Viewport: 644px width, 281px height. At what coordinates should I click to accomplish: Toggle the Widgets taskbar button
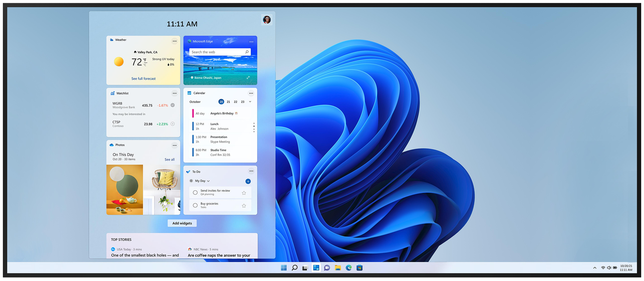[x=316, y=268]
